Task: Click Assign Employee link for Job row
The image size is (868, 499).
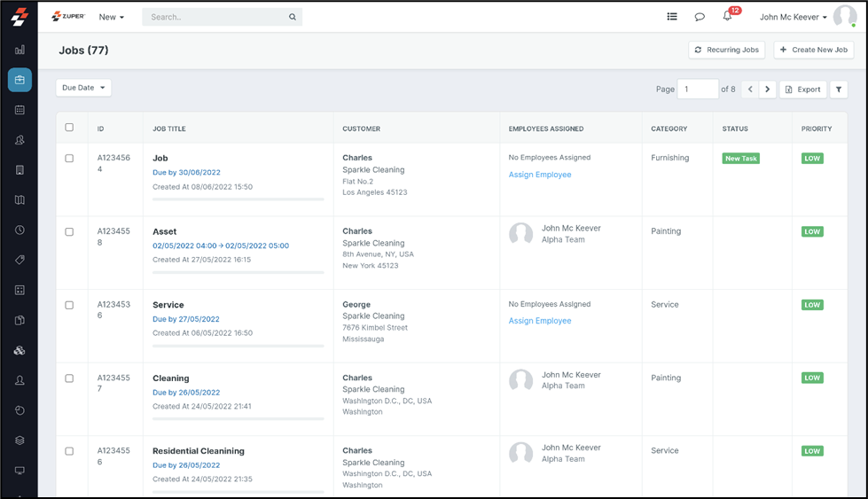Action: 540,175
